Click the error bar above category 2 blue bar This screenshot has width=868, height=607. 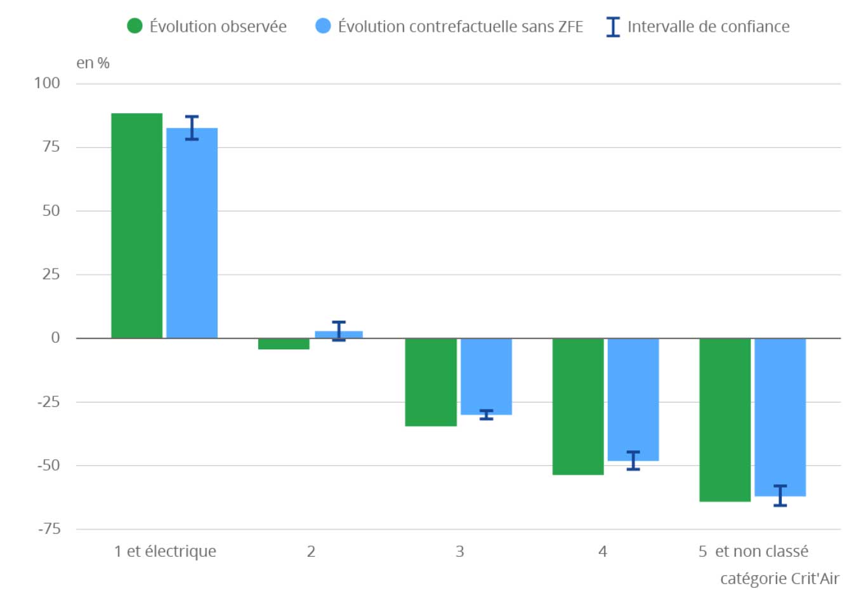point(339,331)
